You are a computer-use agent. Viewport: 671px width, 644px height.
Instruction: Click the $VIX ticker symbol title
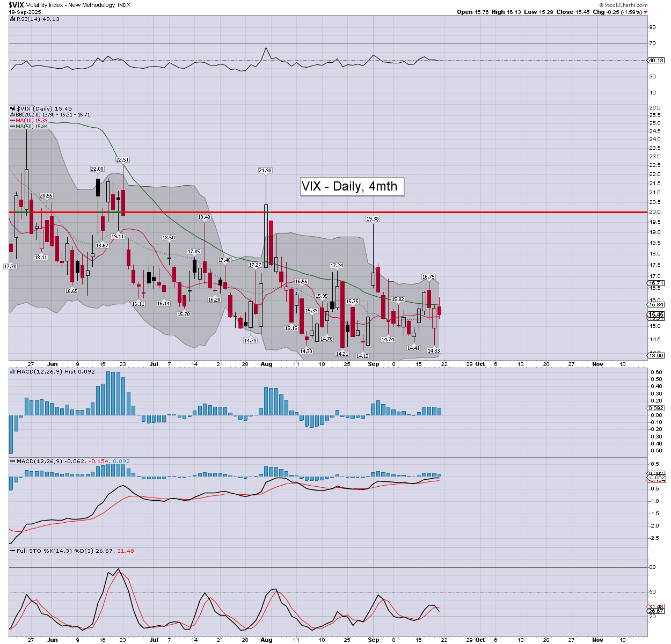pos(17,5)
